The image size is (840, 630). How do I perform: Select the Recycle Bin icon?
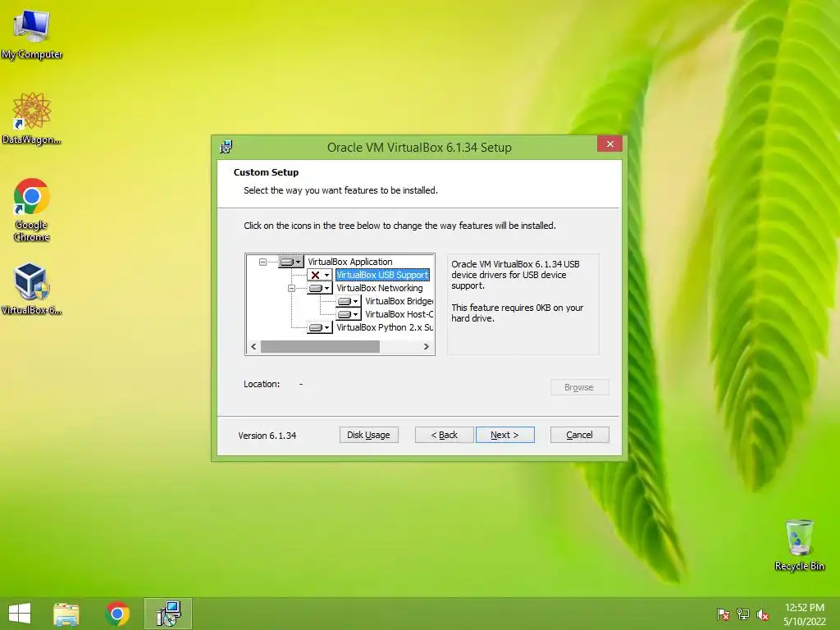coord(799,545)
